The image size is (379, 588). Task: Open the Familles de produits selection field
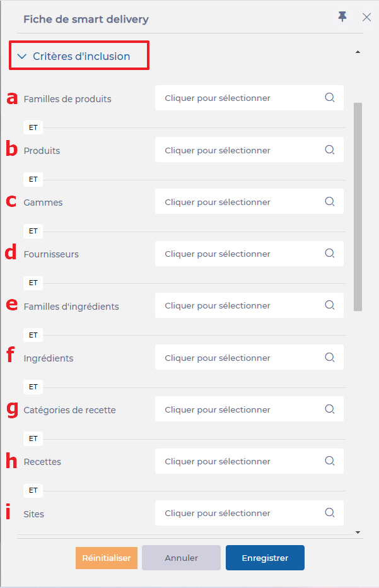point(240,98)
